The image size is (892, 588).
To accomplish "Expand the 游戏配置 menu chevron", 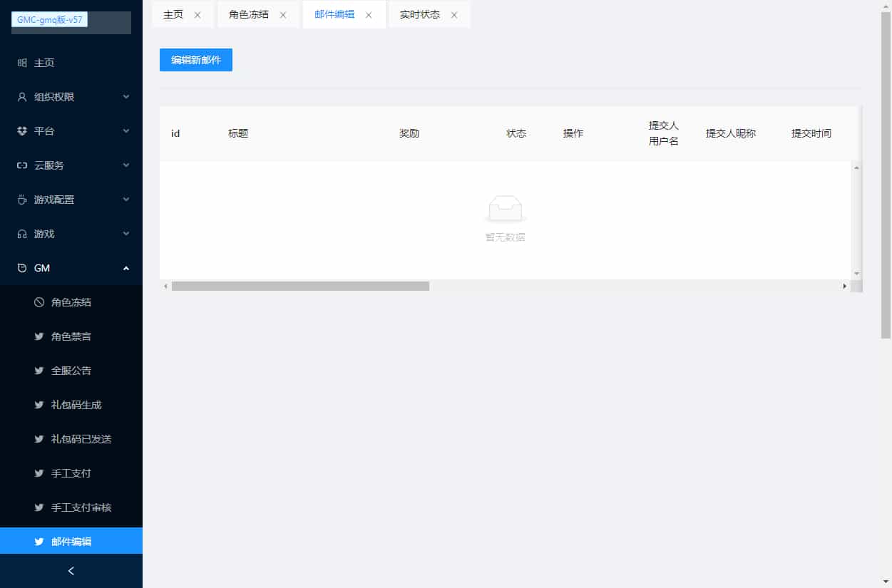I will click(x=126, y=200).
